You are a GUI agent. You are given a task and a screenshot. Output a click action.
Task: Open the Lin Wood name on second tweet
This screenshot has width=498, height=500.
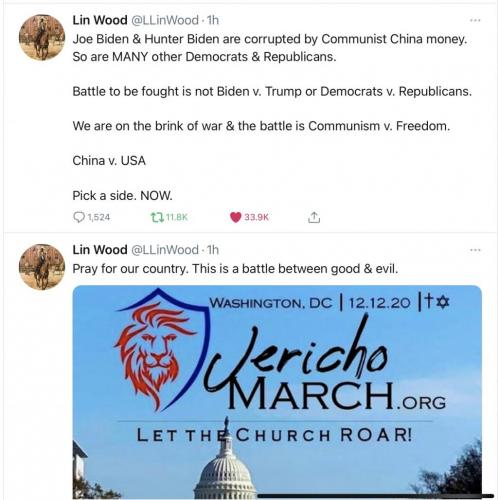coord(100,250)
